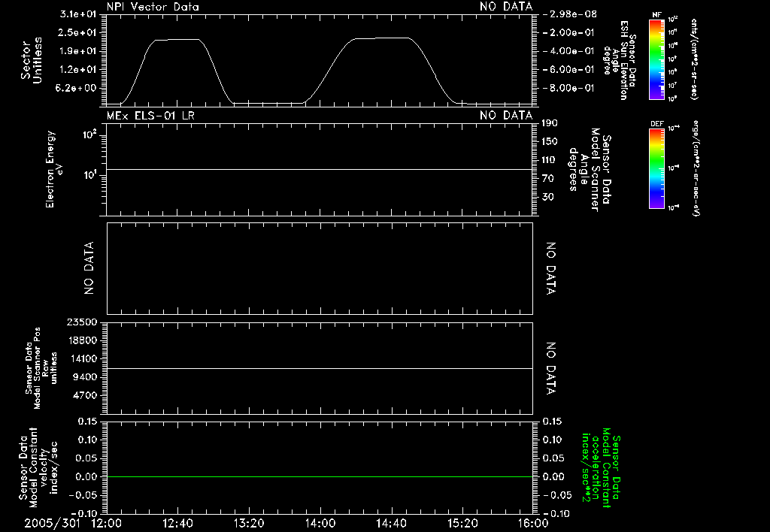Click the '3.1e+01' sector tick label
This screenshot has height=532, width=770.
[x=78, y=14]
